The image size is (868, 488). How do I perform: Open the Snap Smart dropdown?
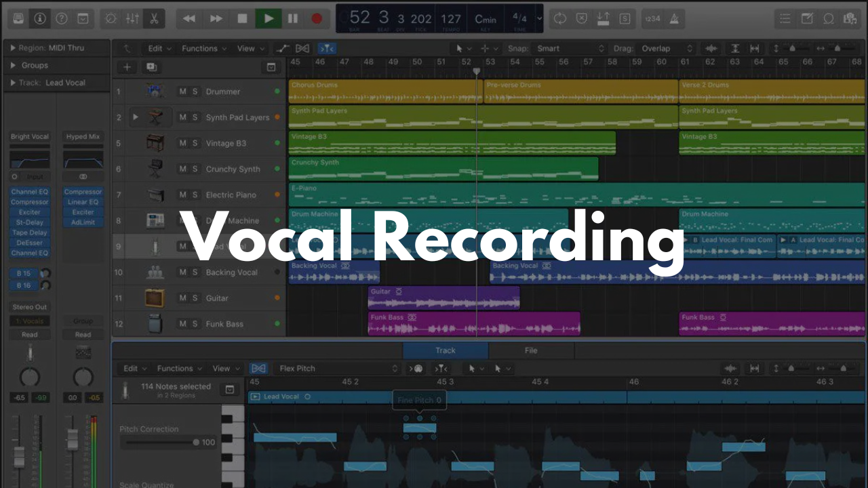(570, 49)
